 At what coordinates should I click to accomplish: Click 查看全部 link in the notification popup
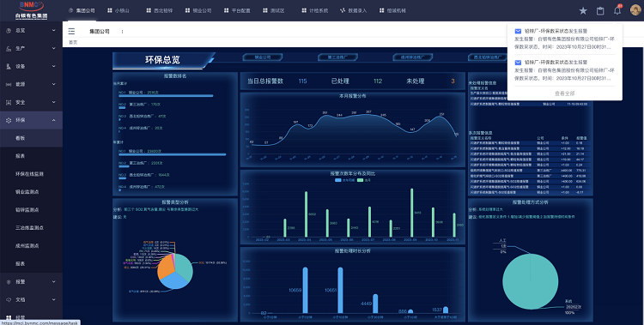point(564,93)
